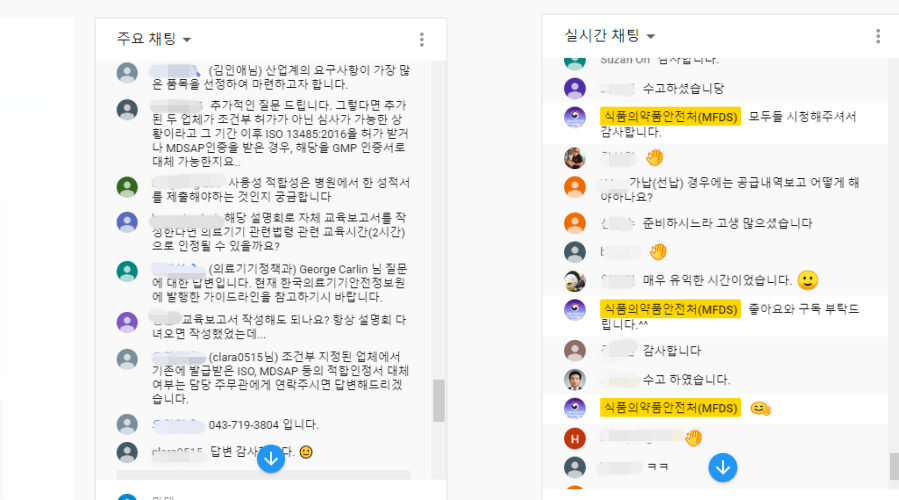Expand the 실시간 채팅 dropdown arrow
This screenshot has height=500, width=899.
pos(651,36)
